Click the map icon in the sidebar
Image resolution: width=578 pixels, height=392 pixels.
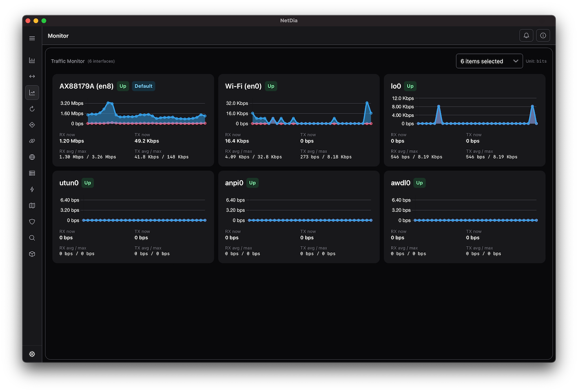[x=32, y=205]
